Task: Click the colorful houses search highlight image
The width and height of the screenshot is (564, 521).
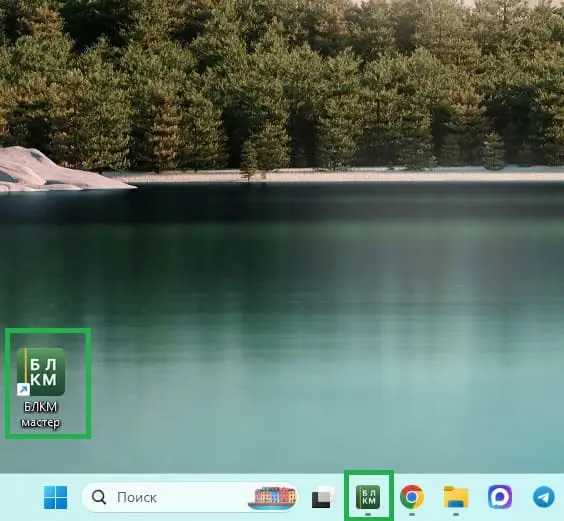Action: click(272, 498)
